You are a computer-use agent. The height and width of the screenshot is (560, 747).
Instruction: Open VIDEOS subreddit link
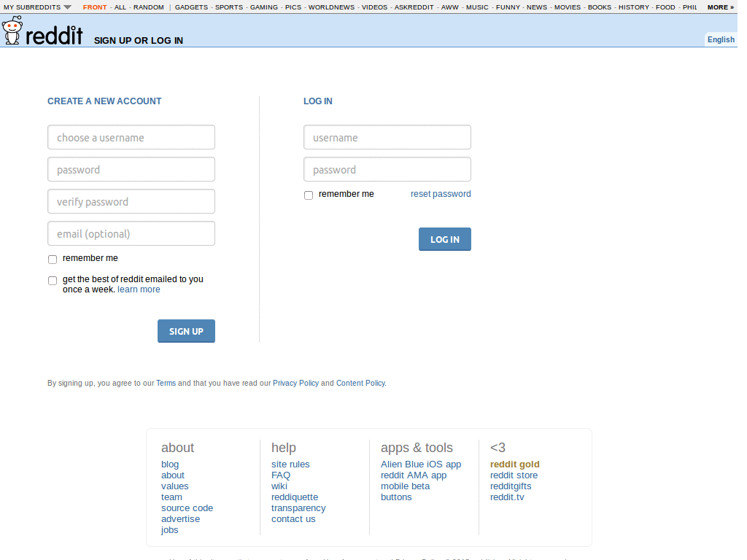point(374,7)
